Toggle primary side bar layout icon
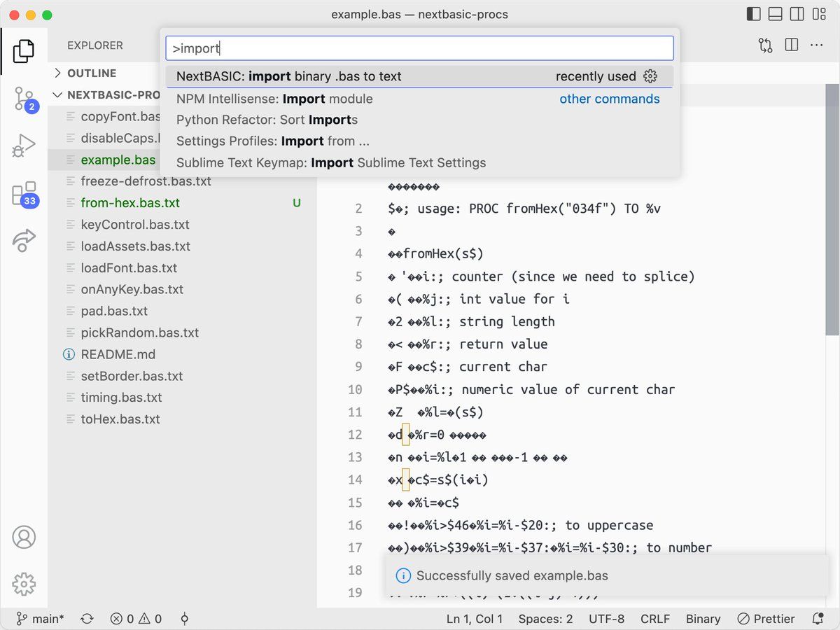Image resolution: width=840 pixels, height=630 pixels. coord(754,14)
